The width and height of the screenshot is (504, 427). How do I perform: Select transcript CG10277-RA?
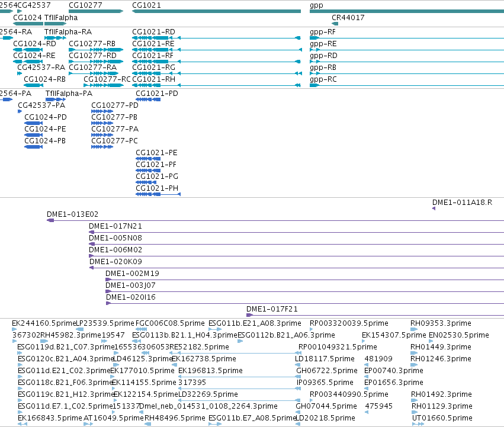(x=92, y=68)
